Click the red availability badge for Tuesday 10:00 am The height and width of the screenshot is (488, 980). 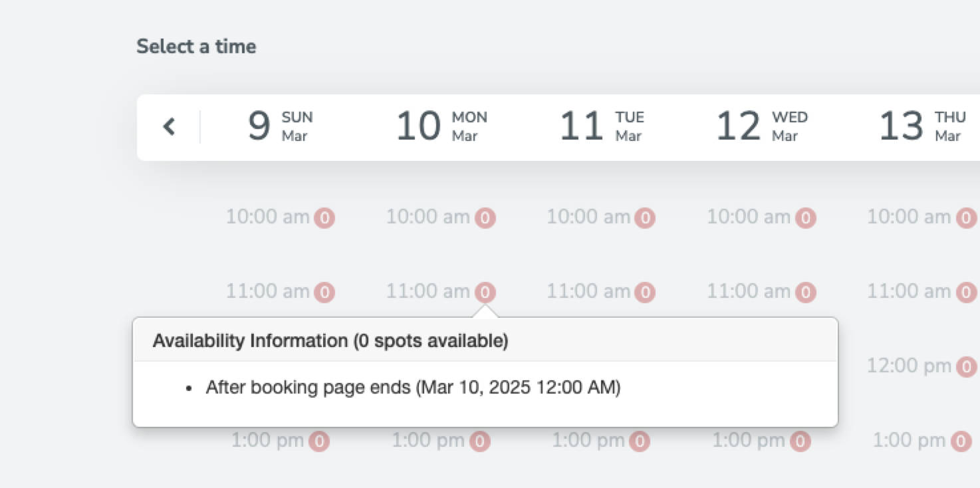(x=646, y=217)
